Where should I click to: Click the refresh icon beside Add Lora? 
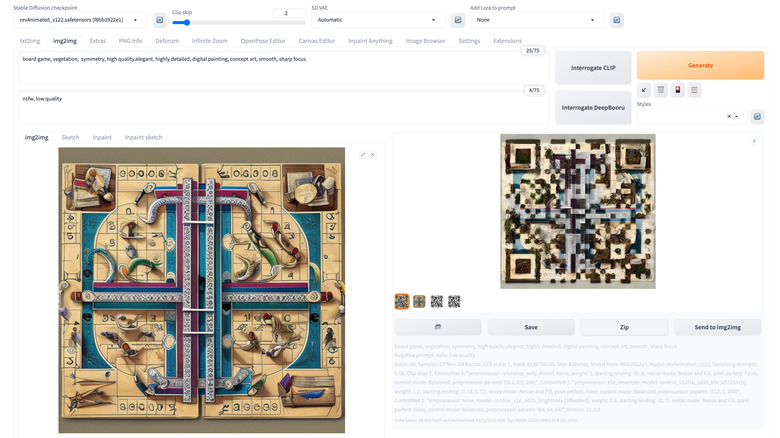point(617,19)
